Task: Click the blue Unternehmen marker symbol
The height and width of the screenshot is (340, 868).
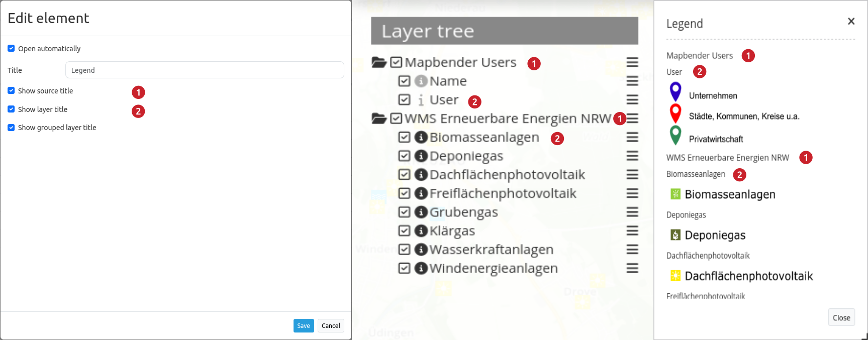Action: [x=676, y=92]
